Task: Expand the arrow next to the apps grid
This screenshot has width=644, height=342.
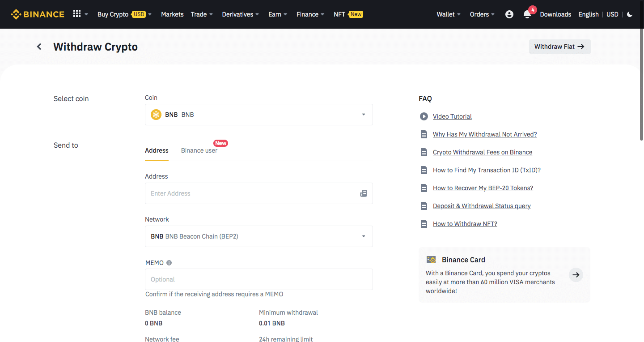Action: [x=86, y=14]
